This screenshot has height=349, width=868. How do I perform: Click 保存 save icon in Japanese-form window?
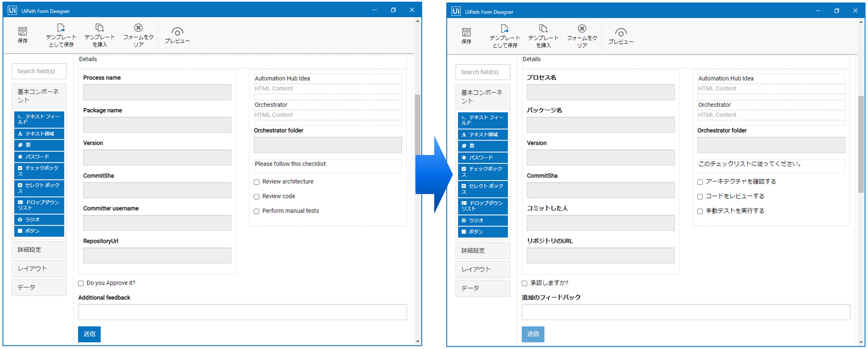coord(466,36)
